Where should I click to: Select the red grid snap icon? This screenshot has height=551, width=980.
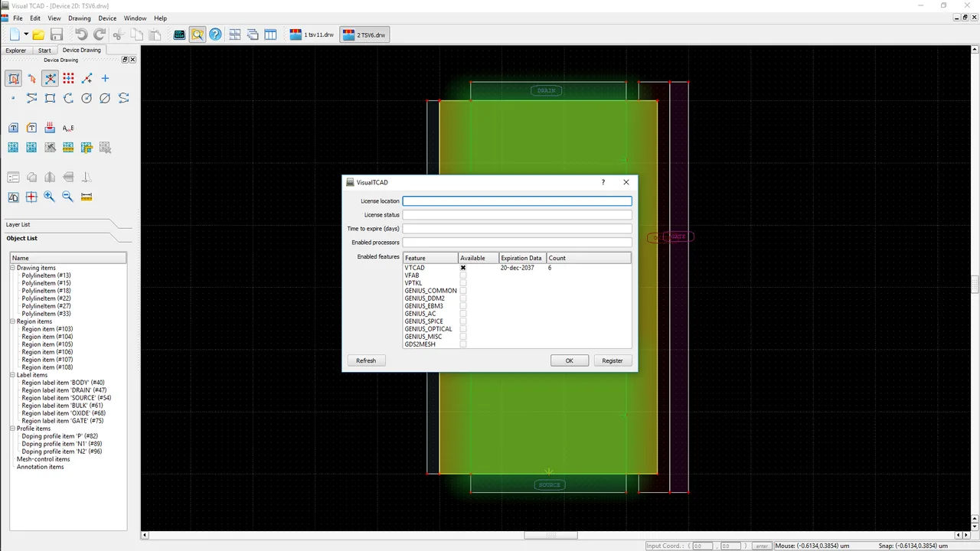click(68, 78)
